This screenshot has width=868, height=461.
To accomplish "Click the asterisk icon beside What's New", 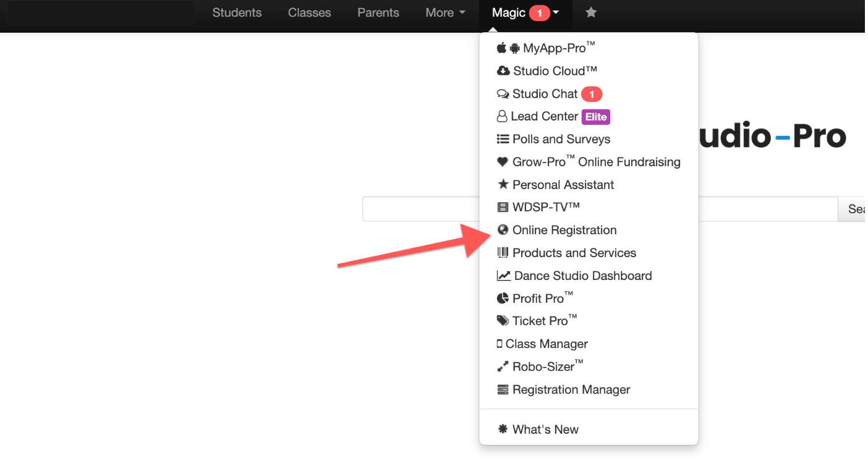I will tap(503, 429).
